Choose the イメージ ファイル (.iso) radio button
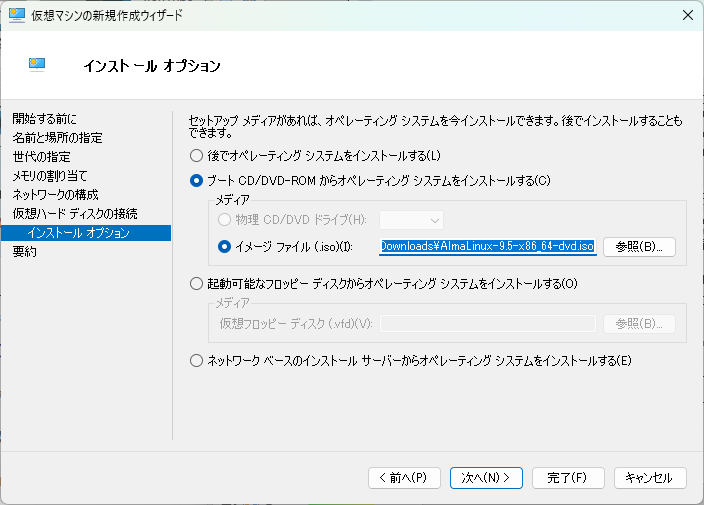This screenshot has width=704, height=505. coord(224,246)
